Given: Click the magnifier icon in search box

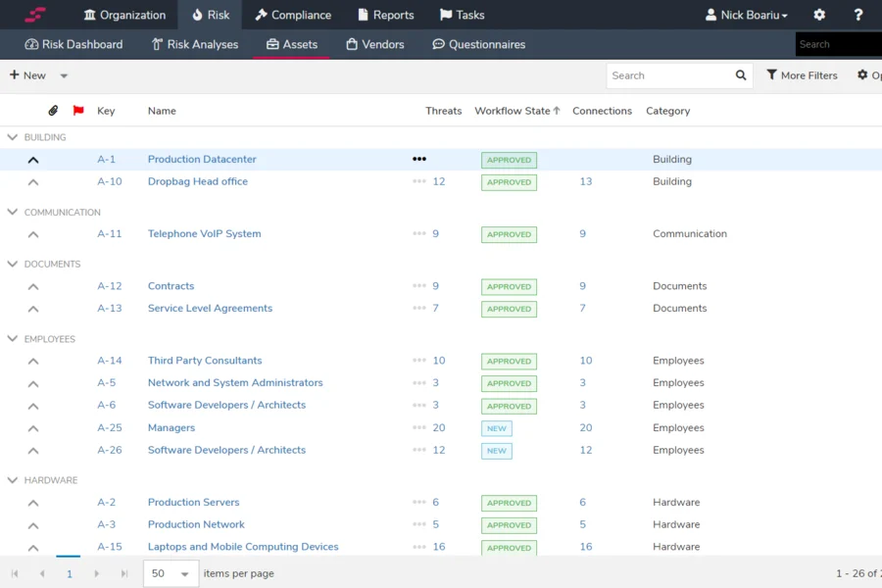Looking at the screenshot, I should [741, 75].
